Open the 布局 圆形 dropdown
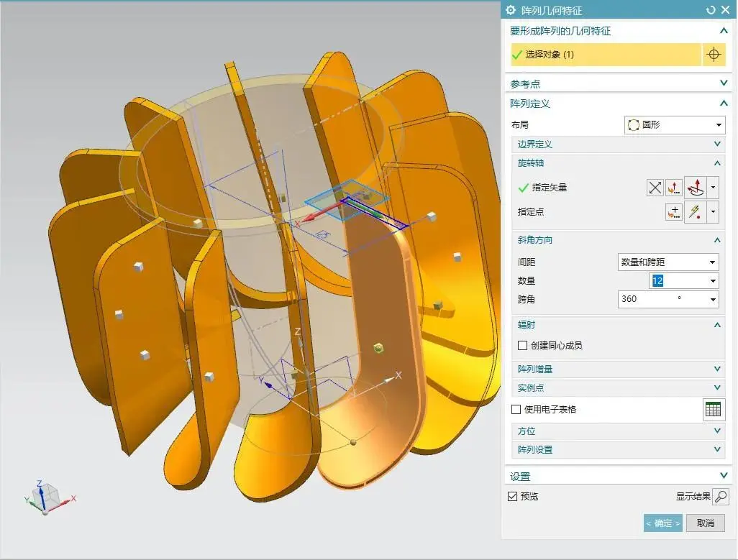This screenshot has height=560, width=738. 675,124
